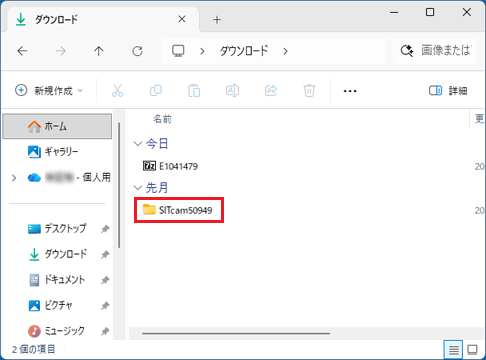Select the Rename icon in toolbar
This screenshot has width=486, height=360.
pos(232,90)
